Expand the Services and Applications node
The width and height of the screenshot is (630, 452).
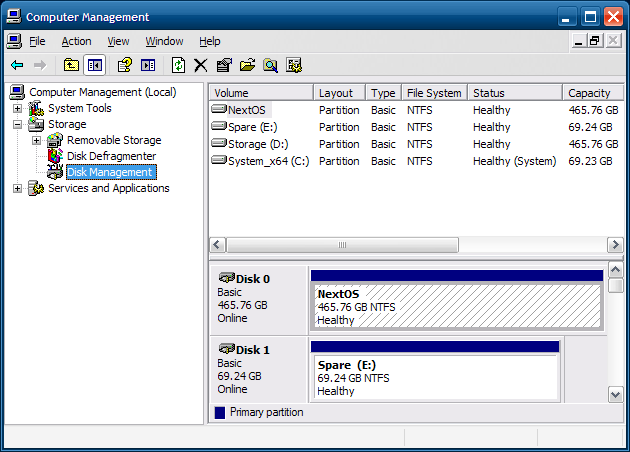[x=17, y=188]
